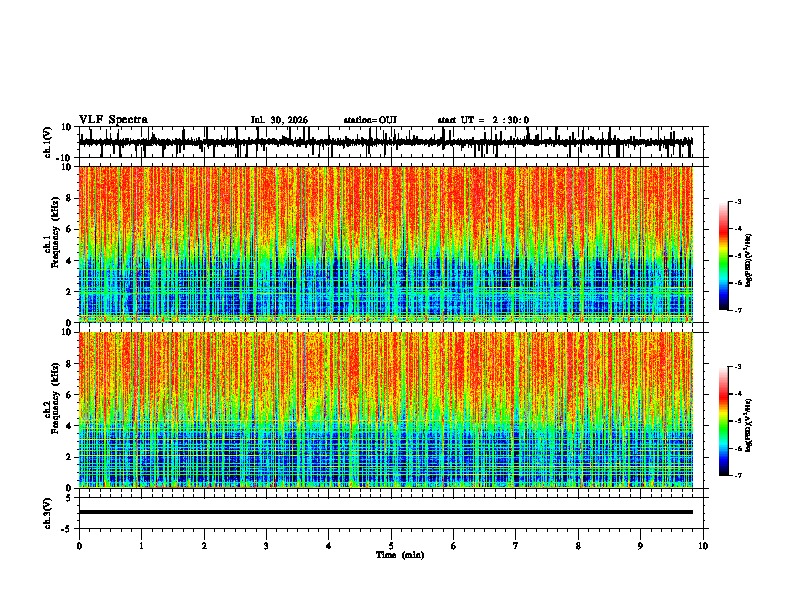Click the "-3" label on ch.2 color bar
The width and height of the screenshot is (792, 612).
[738, 367]
